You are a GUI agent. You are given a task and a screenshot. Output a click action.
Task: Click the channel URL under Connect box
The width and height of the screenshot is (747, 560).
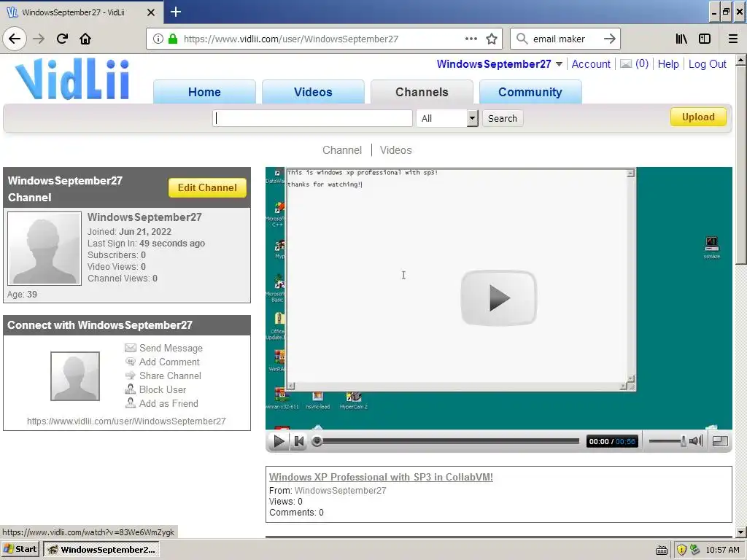tap(126, 421)
